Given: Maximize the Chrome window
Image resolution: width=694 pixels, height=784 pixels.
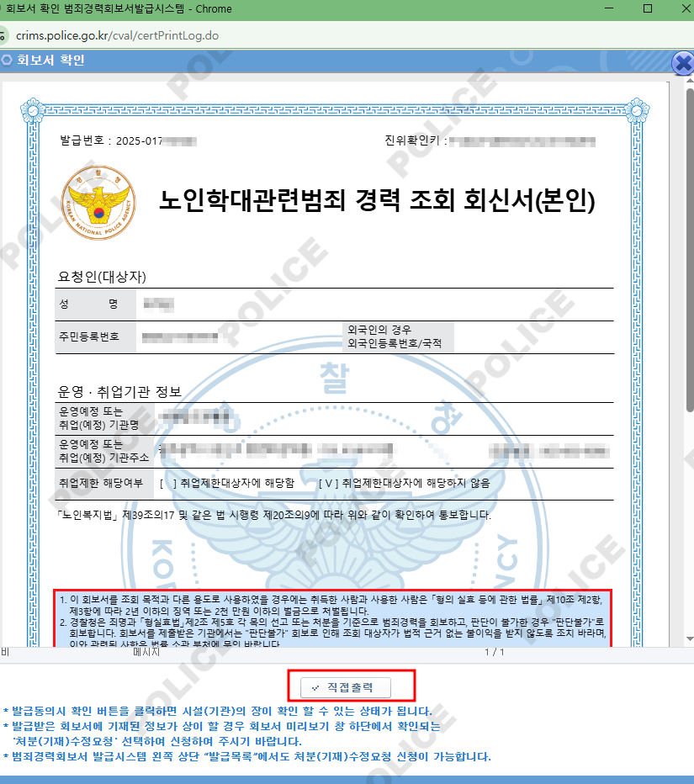Looking at the screenshot, I should (x=648, y=8).
